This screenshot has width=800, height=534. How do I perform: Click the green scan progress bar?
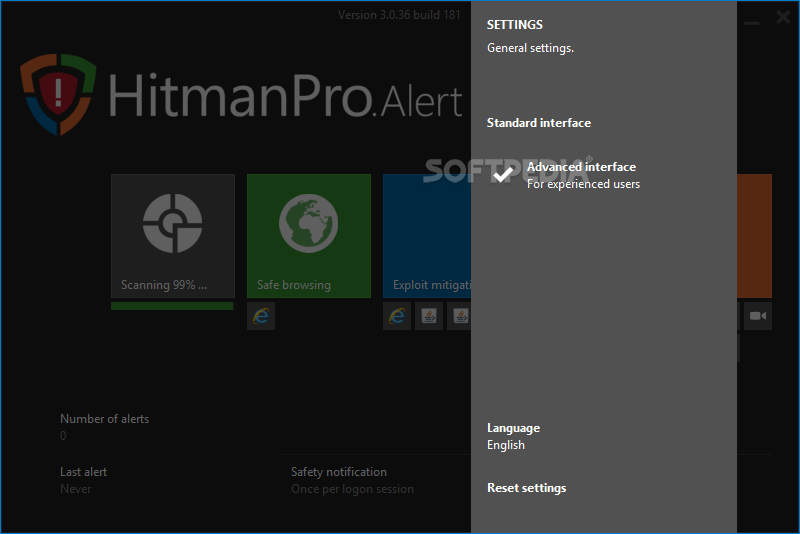pos(172,306)
